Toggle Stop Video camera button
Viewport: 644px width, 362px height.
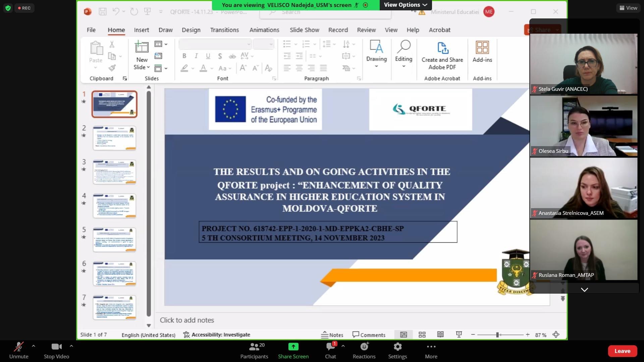[56, 347]
